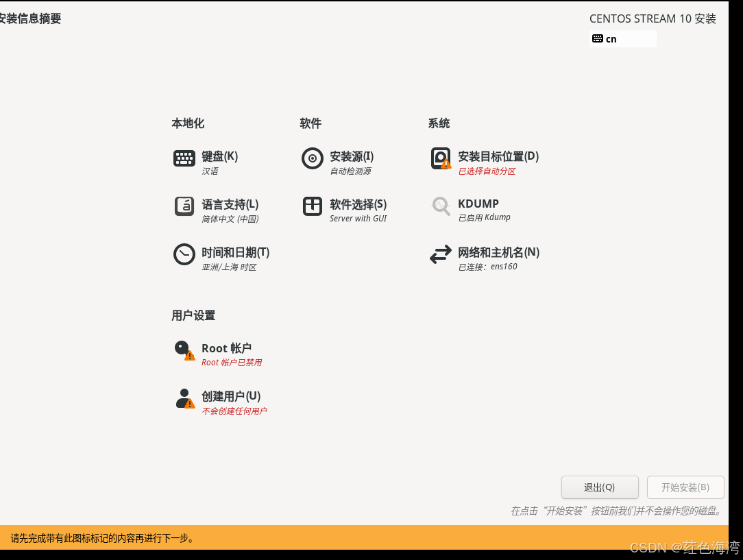Click the red status Root 帐户已禁用

click(x=232, y=363)
